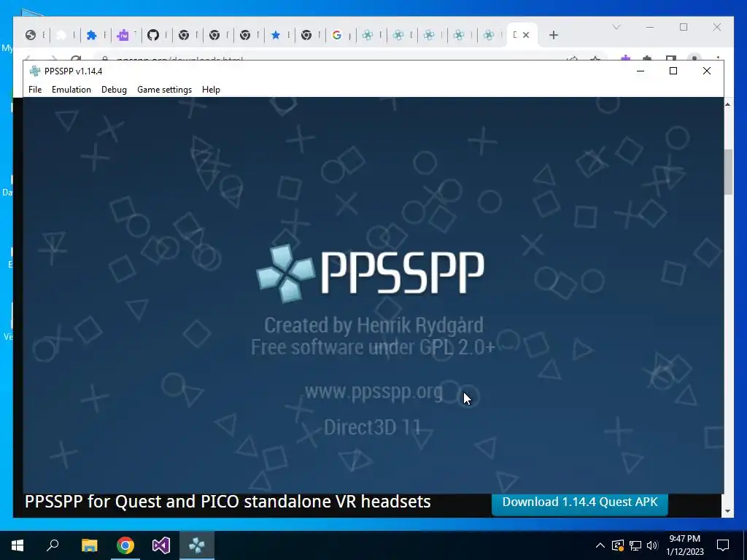Open the security tray icon
Screen dimensions: 747x560
618,545
